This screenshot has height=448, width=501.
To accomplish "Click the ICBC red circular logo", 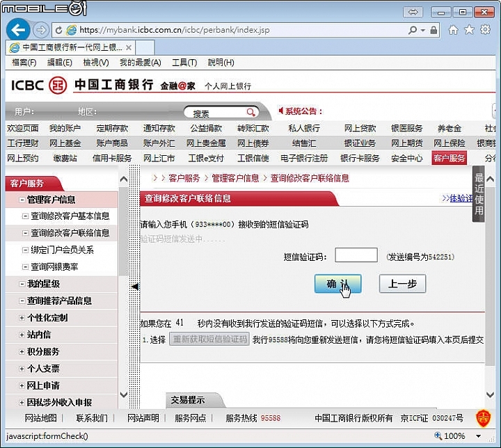I will (x=58, y=86).
